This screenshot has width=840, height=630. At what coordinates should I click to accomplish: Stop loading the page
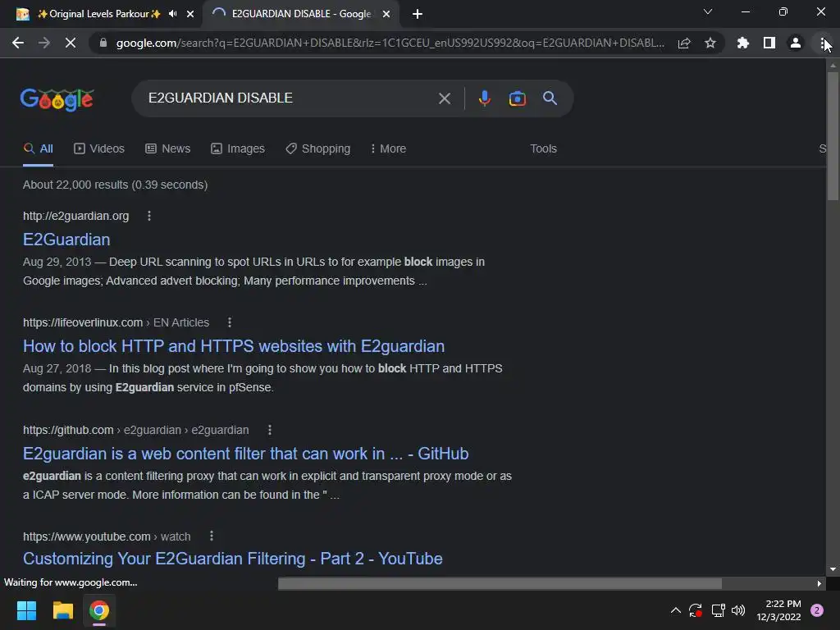71,43
